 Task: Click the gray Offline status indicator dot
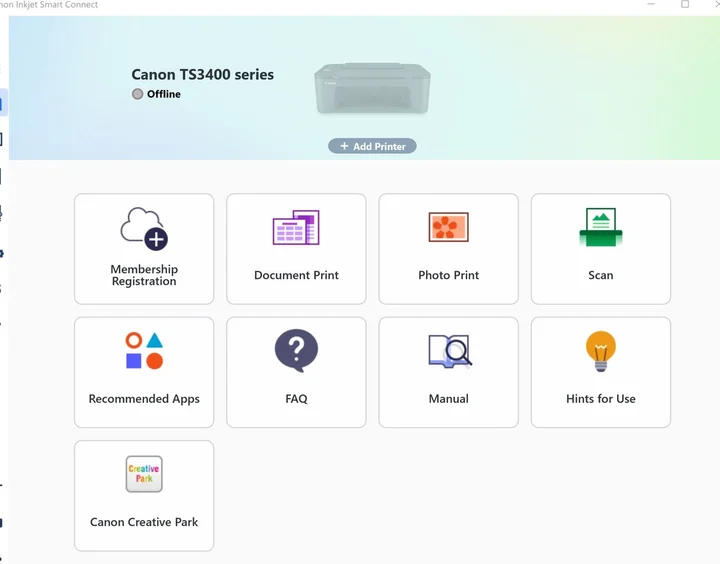(x=138, y=94)
